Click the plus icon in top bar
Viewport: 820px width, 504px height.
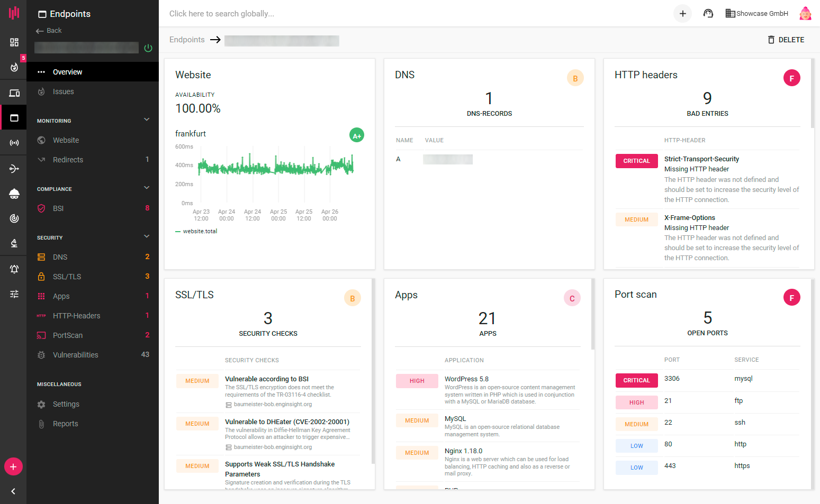[682, 14]
